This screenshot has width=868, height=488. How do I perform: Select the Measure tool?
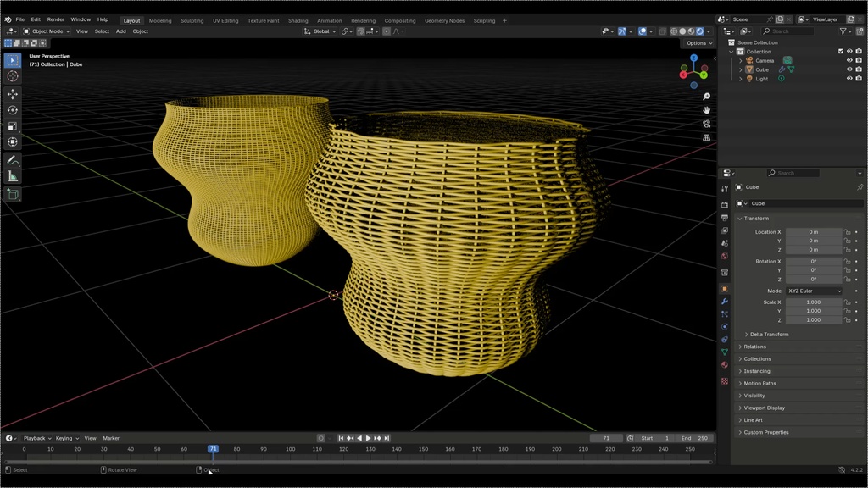[13, 176]
